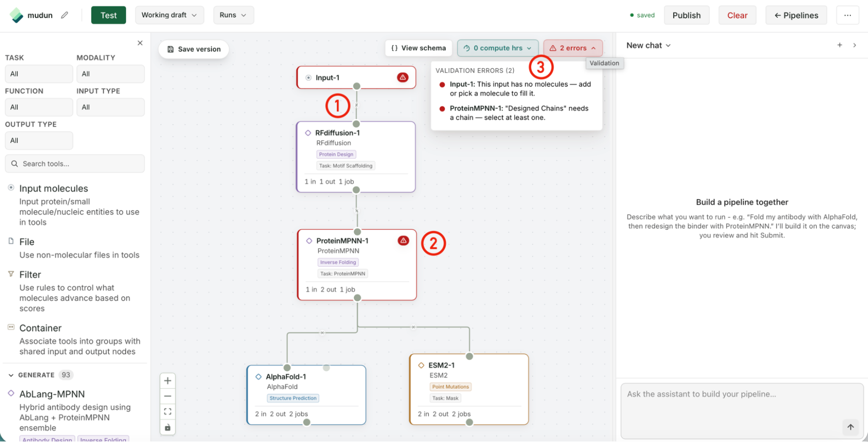Screen dimensions: 868x442
Task: Click the Inverse Folding tag on ProteinMPNN-1
Action: tap(338, 262)
